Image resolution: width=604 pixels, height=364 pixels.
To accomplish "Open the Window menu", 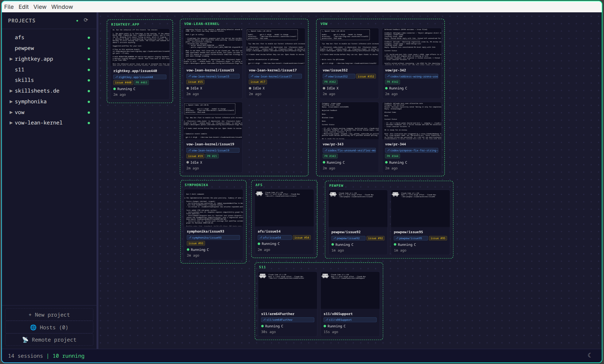I will [x=62, y=7].
